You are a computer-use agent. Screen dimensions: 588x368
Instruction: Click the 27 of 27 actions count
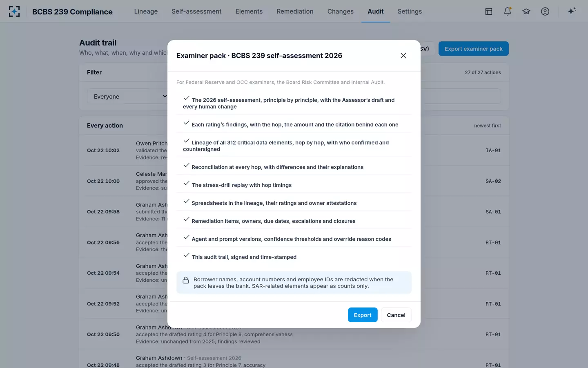483,72
